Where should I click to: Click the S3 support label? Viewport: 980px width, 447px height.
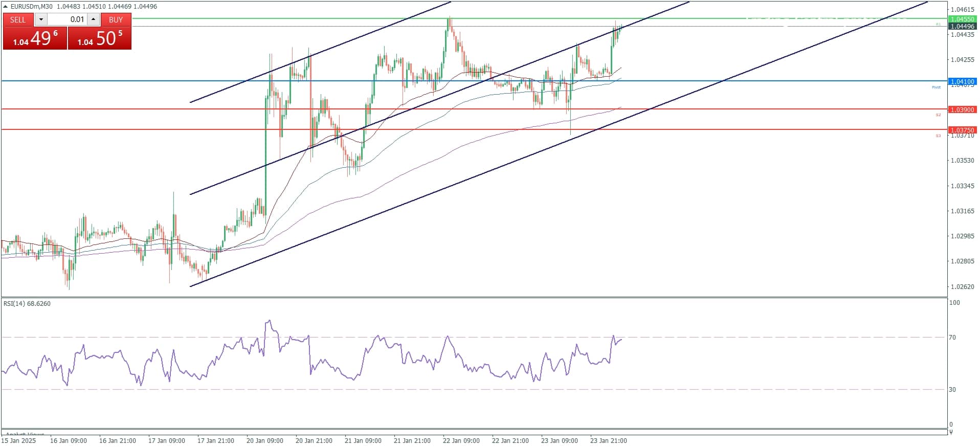(x=938, y=136)
